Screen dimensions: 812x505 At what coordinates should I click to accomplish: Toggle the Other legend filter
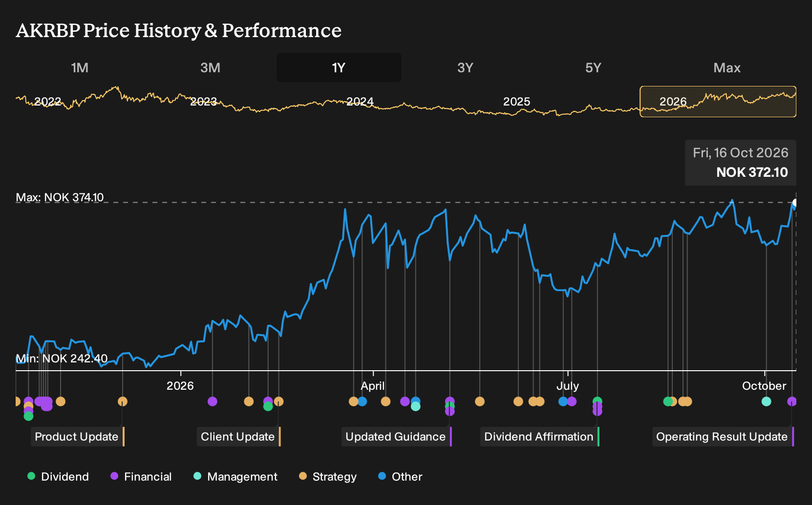[400, 477]
